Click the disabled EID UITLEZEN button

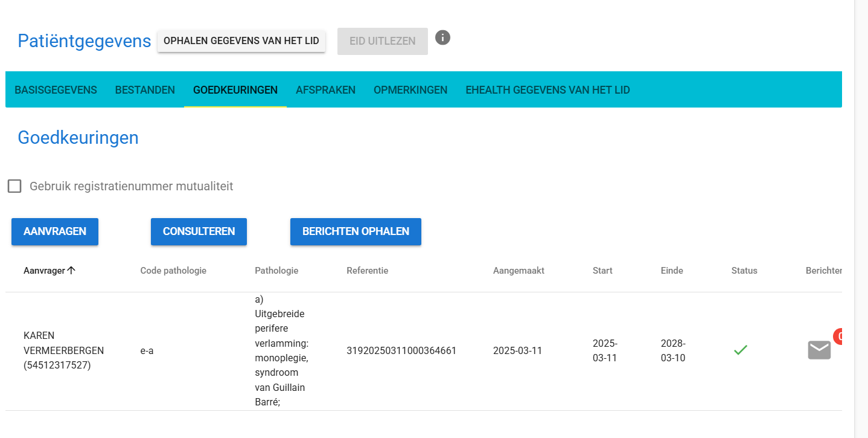382,40
